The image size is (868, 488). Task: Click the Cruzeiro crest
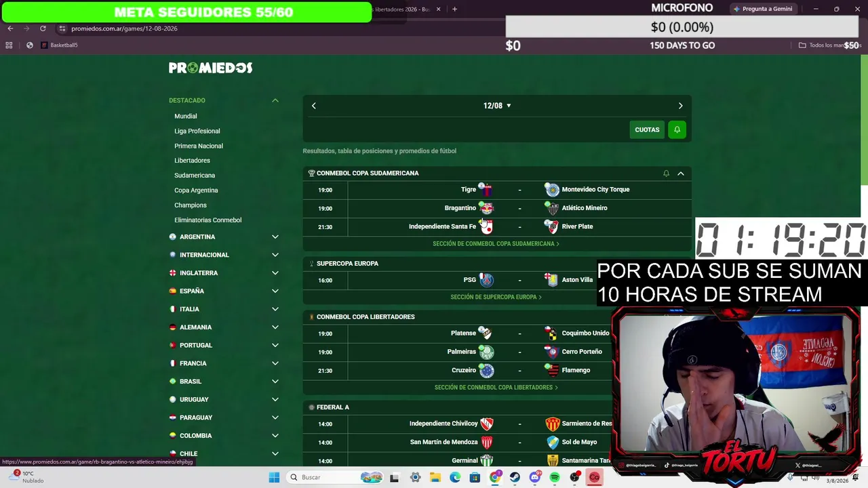(x=486, y=370)
